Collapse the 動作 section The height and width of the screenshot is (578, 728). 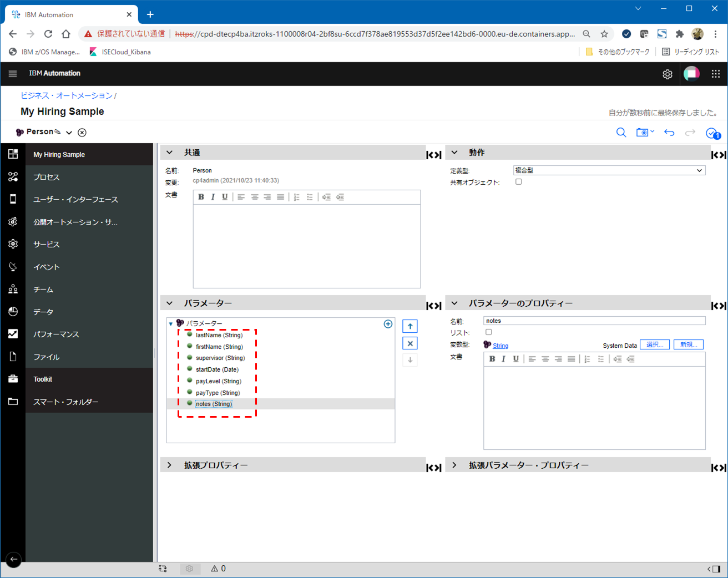tap(454, 153)
